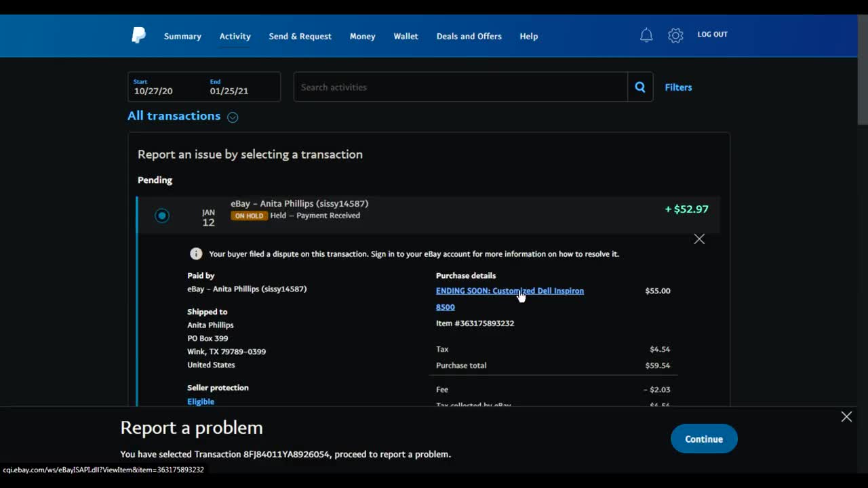Click LOG OUT
This screenshot has height=488, width=868.
[x=712, y=35]
